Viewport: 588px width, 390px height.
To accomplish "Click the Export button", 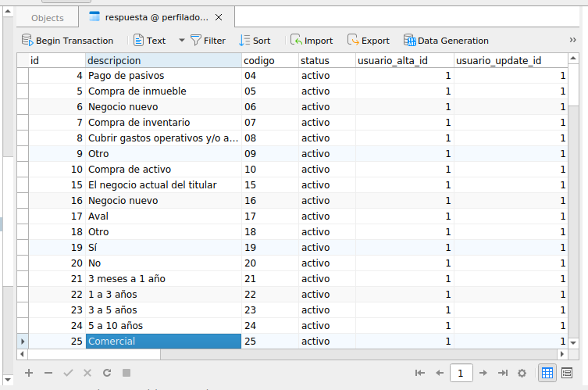I will click(x=369, y=41).
